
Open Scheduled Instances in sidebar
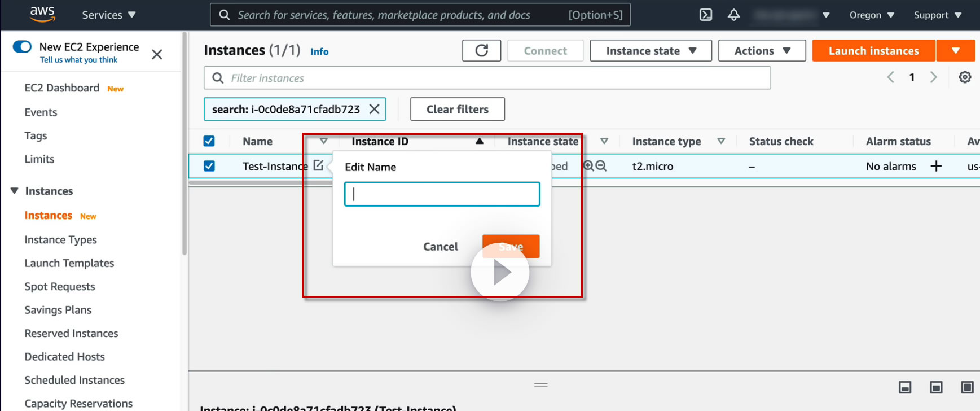[74, 381]
